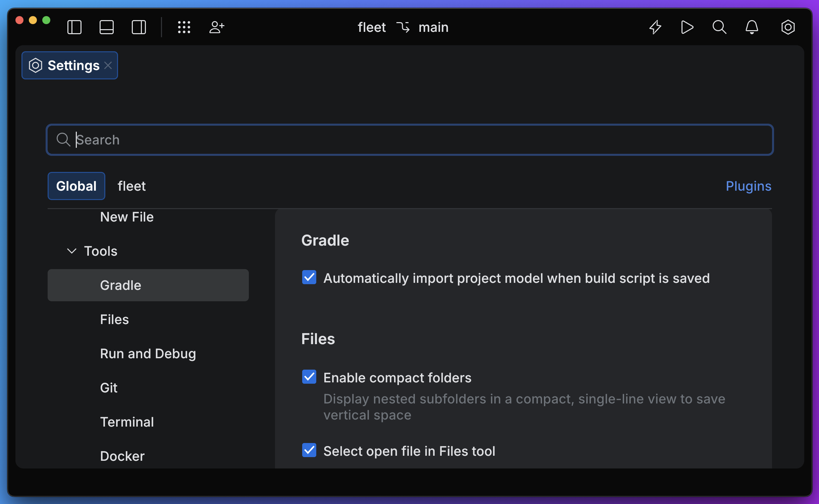Select Git in the settings tree

pos(109,388)
